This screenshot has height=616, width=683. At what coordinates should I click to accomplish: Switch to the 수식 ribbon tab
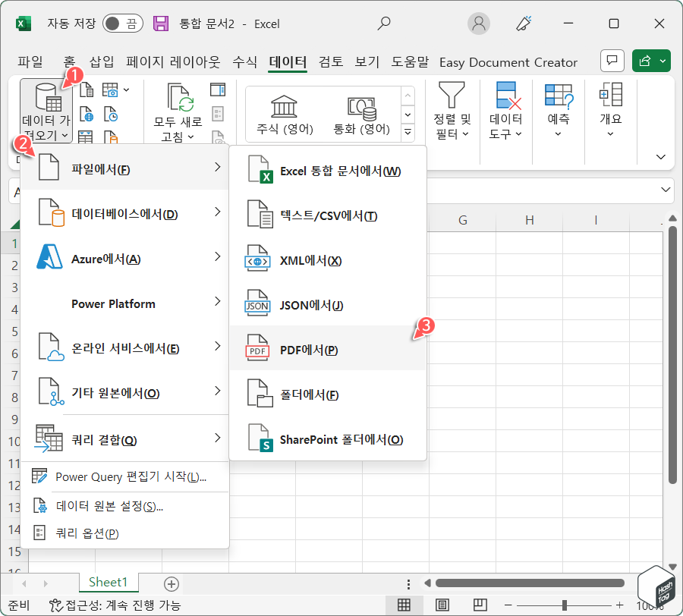click(244, 62)
